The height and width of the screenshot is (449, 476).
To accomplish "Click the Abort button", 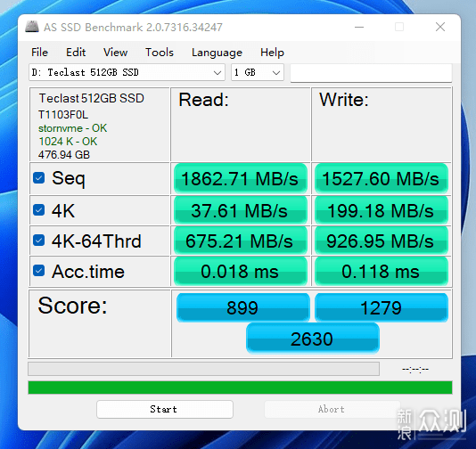I will click(332, 409).
